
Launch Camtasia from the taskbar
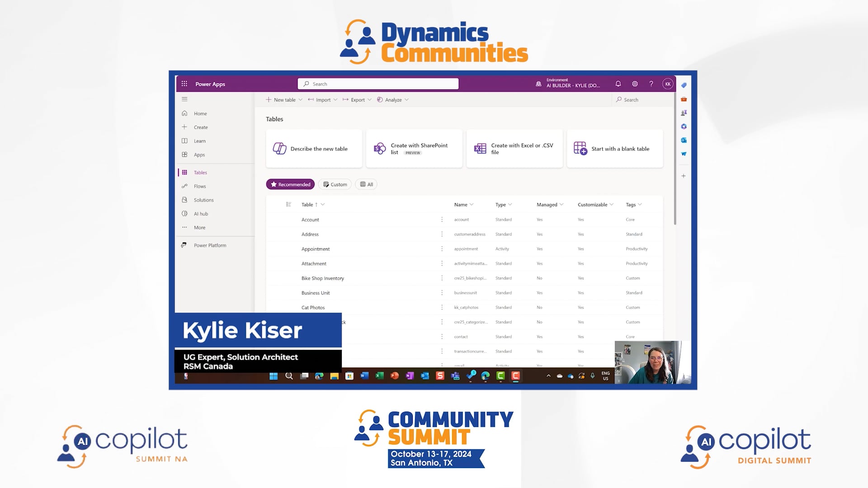pos(500,375)
